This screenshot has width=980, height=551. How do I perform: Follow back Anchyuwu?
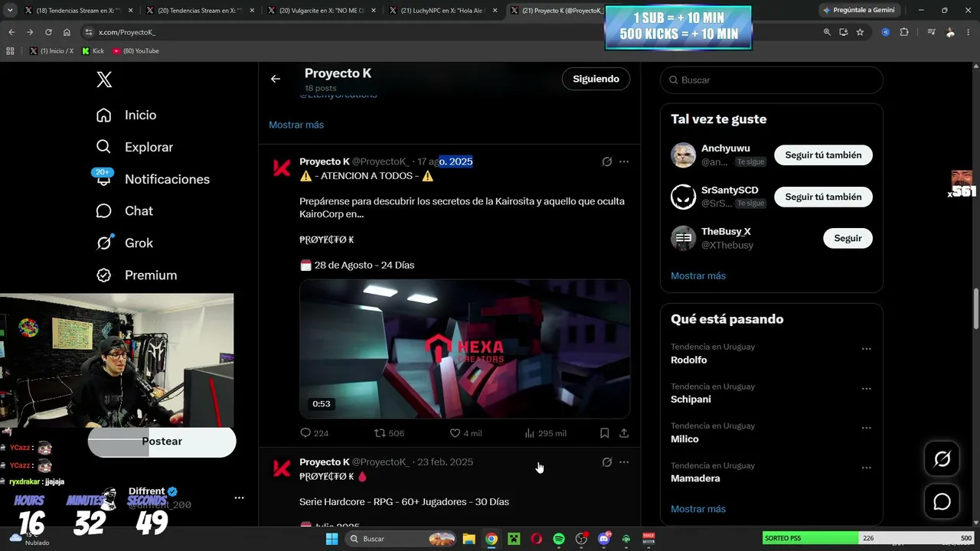tap(823, 155)
